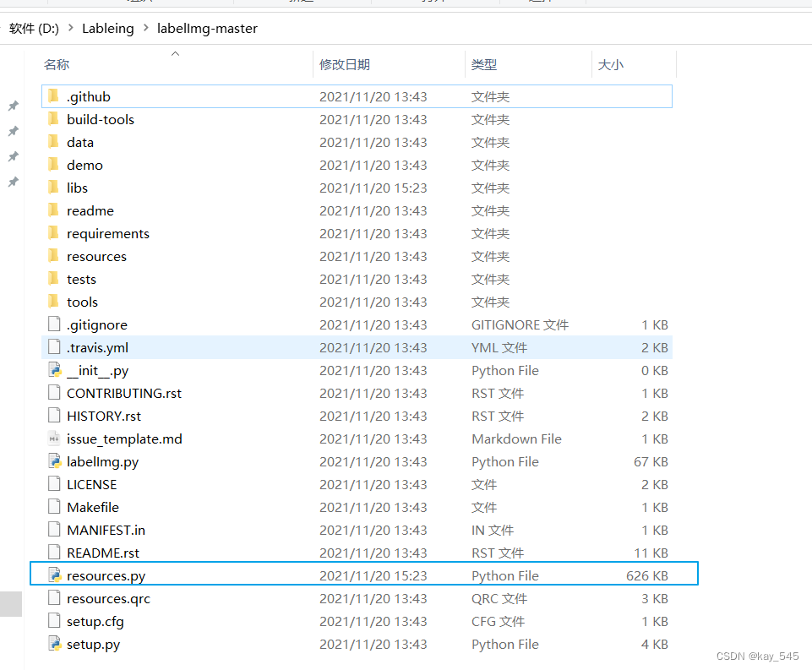Click the sort arrow above 名称 column
Image resolution: width=812 pixels, height=670 pixels.
175,53
